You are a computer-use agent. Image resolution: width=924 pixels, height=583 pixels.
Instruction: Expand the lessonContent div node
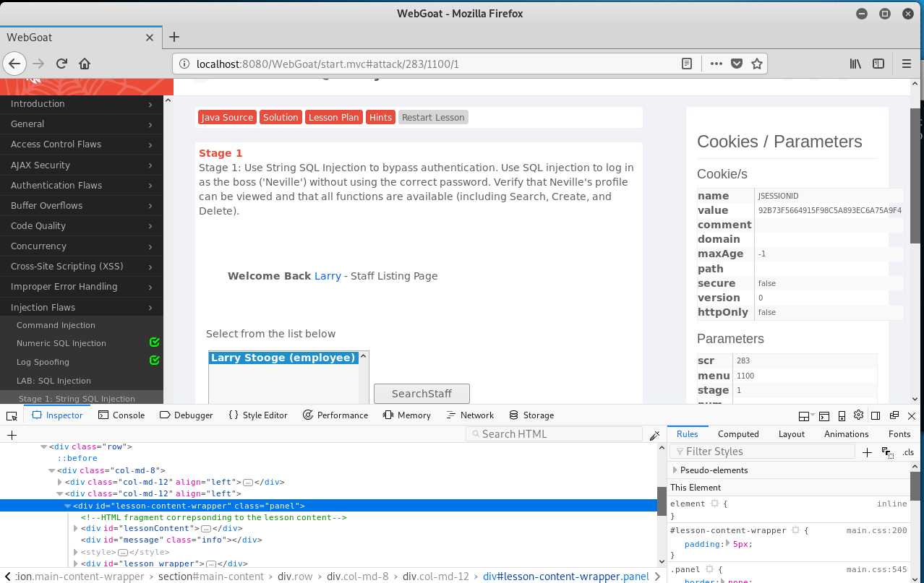[76, 529]
